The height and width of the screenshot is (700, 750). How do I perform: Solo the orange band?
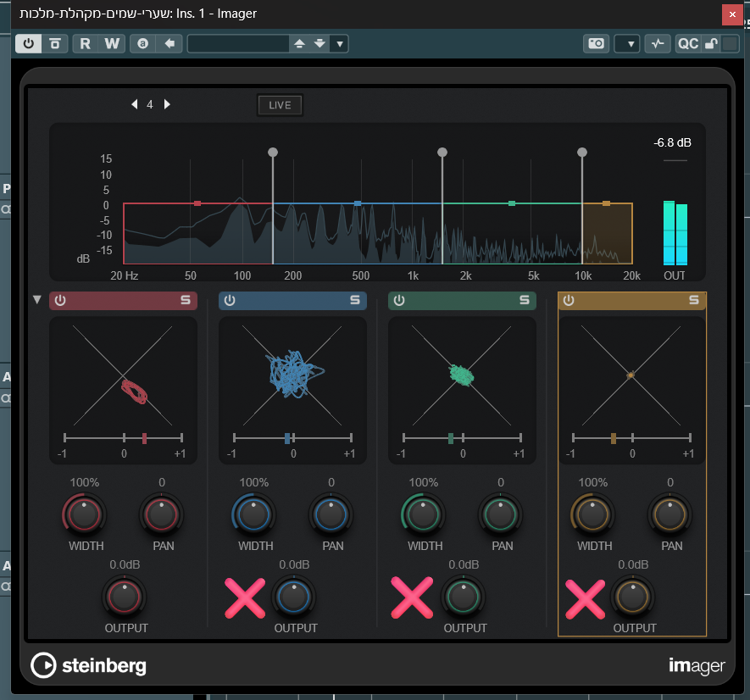point(694,300)
